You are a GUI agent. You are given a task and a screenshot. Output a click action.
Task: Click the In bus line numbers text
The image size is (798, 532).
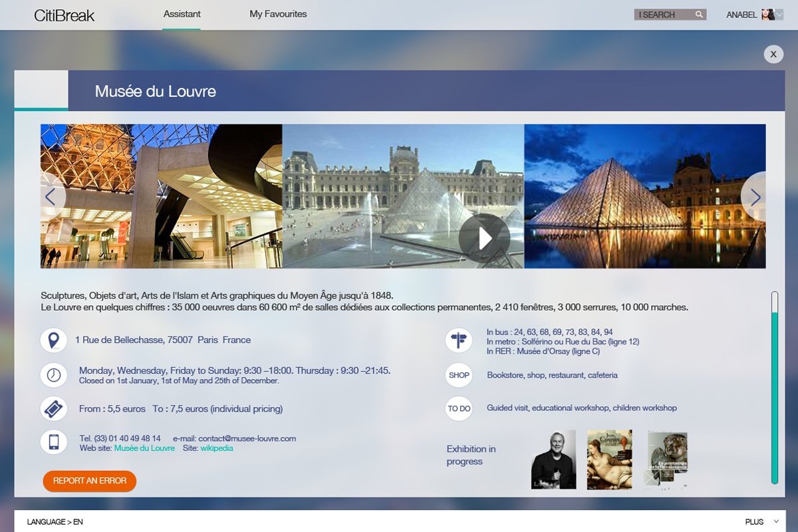550,332
